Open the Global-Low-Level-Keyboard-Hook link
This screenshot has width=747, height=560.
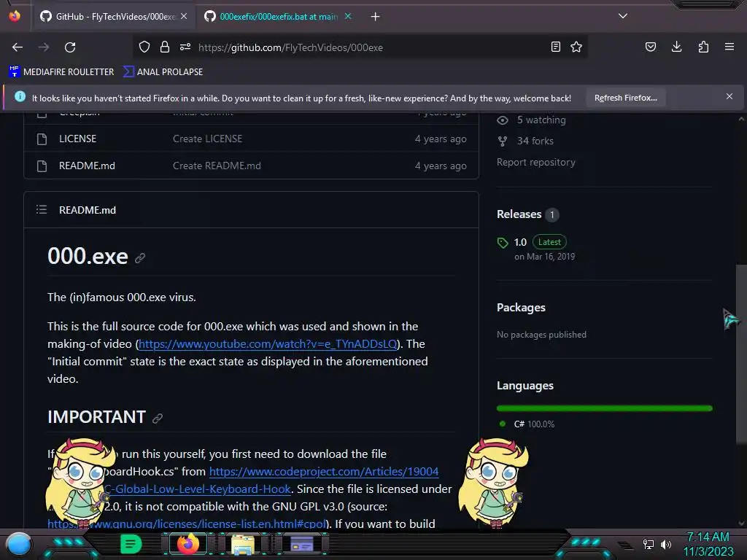coord(198,489)
